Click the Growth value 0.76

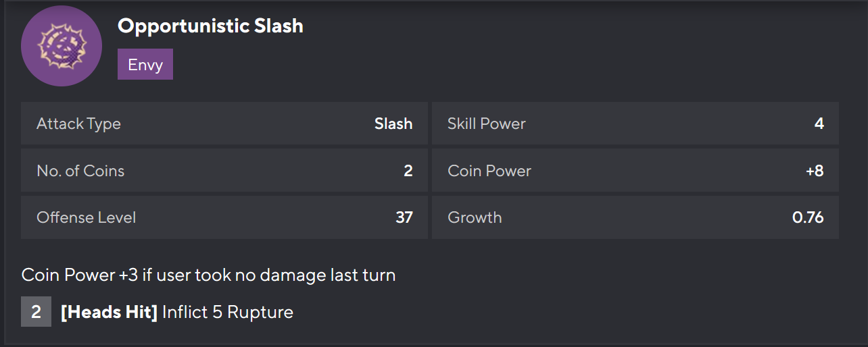coord(808,217)
